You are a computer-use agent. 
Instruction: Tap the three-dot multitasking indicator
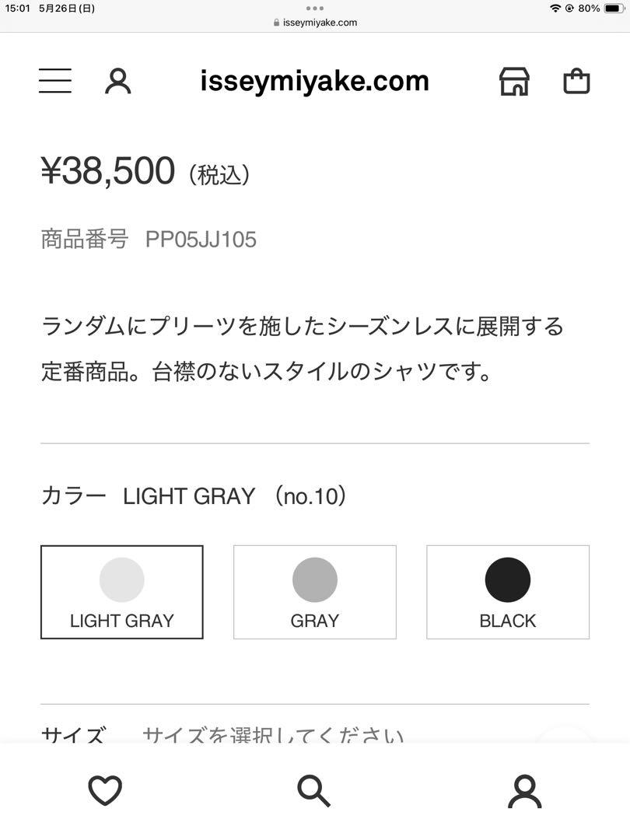[x=315, y=8]
